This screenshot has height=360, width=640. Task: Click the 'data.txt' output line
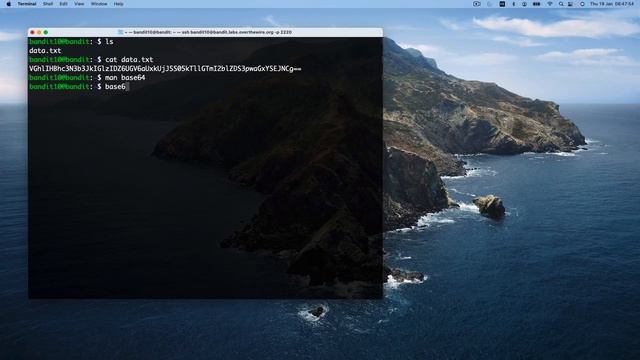pyautogui.click(x=45, y=51)
